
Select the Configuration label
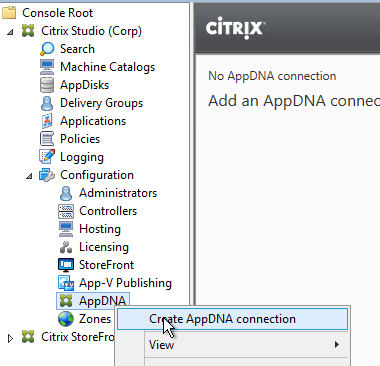pyautogui.click(x=97, y=175)
